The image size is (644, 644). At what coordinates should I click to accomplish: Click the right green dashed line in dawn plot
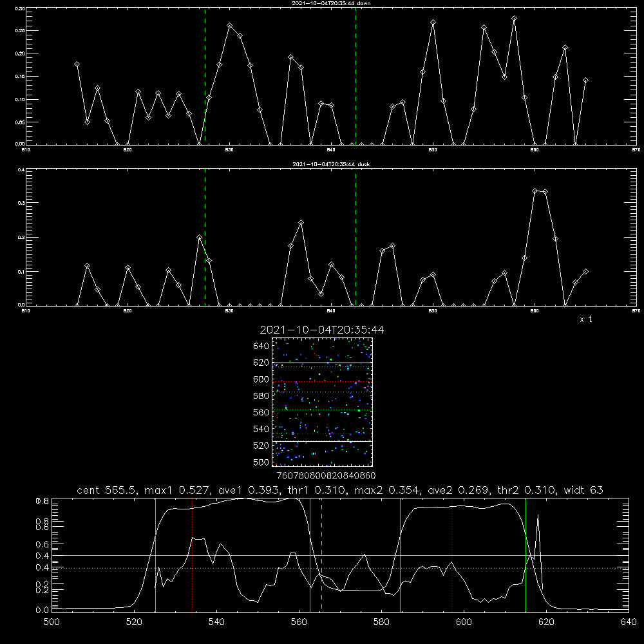355,76
